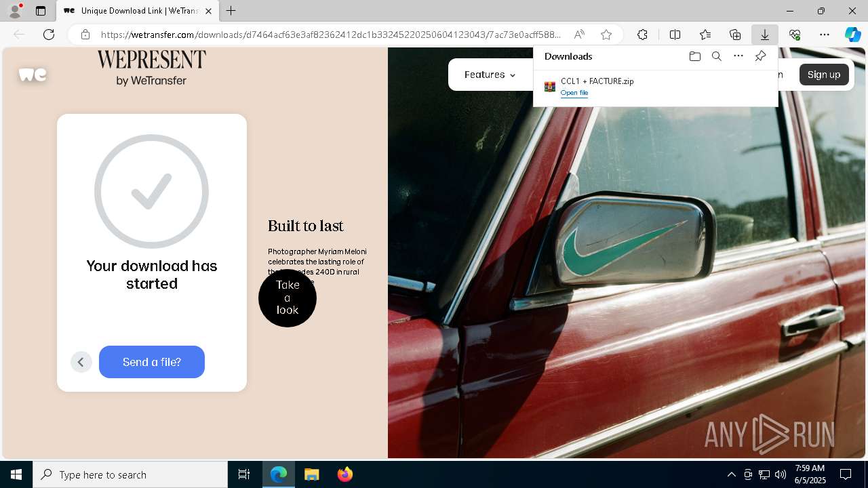
Task: Open the downloads folder icon
Action: pos(694,56)
